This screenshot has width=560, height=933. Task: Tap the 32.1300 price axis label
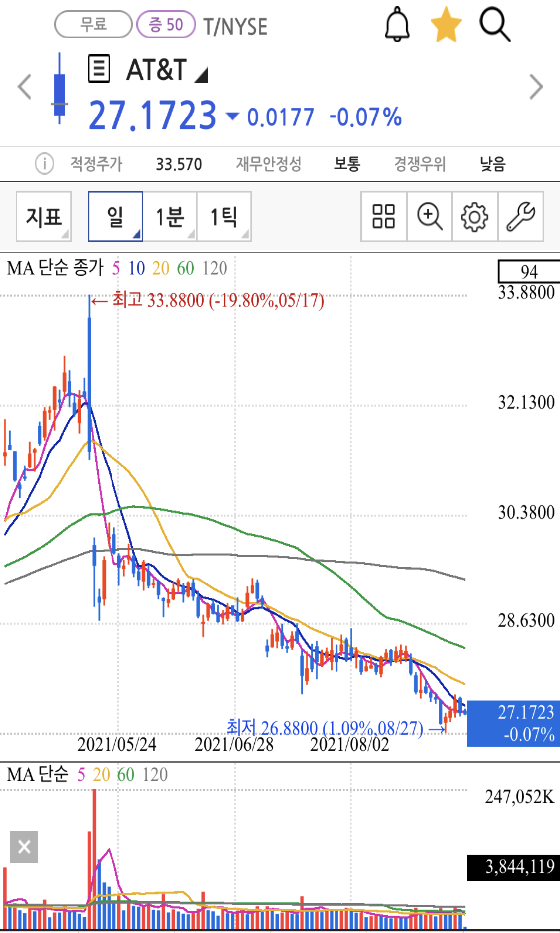point(526,402)
